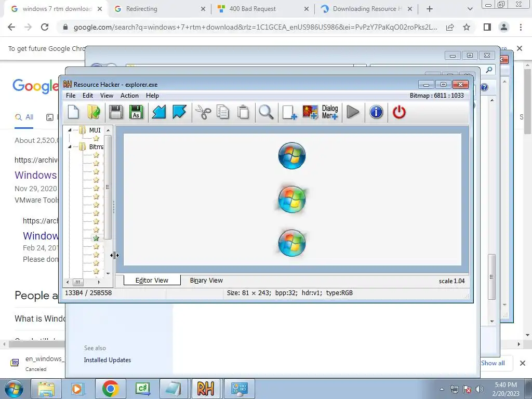Open the Action menu
This screenshot has width=532, height=399.
(x=129, y=96)
